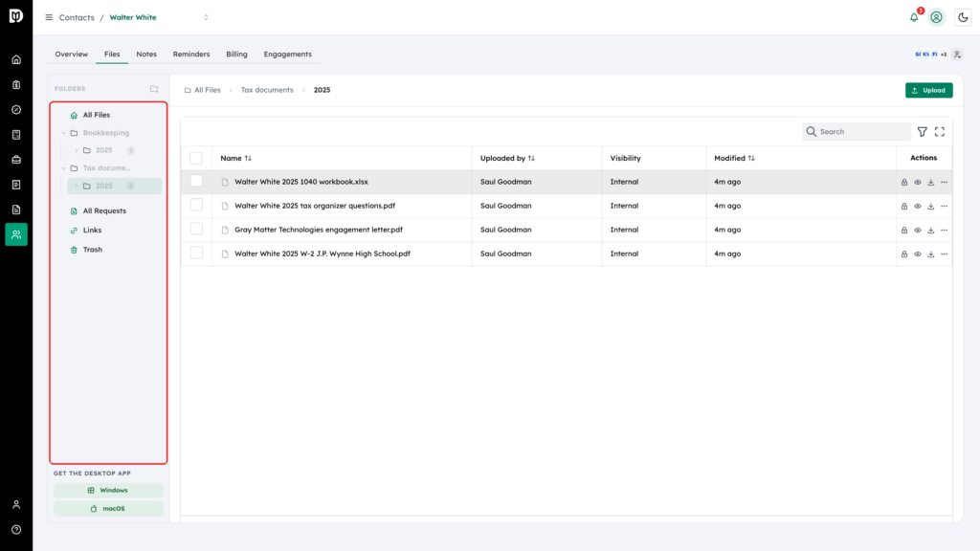Click the green Upload button

(928, 90)
